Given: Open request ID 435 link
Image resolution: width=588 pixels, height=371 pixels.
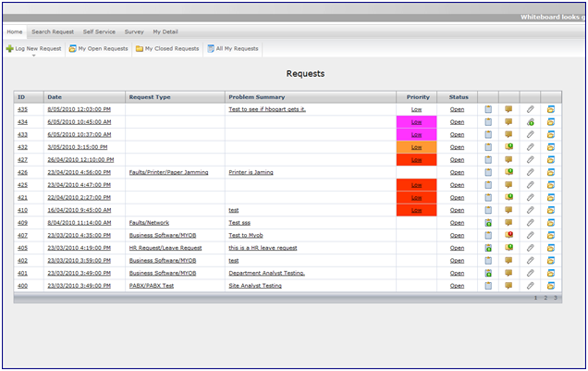Looking at the screenshot, I should tap(22, 109).
